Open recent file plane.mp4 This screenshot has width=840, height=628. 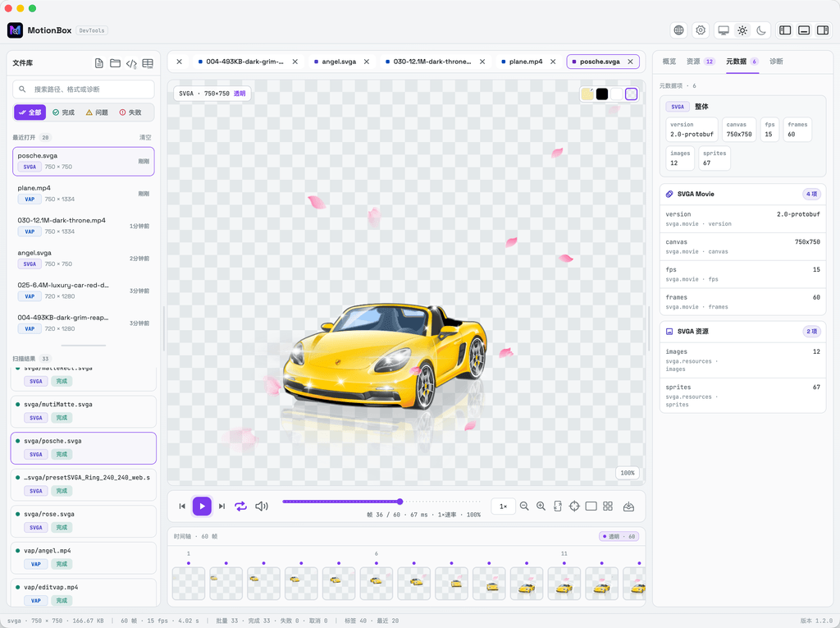(84, 194)
